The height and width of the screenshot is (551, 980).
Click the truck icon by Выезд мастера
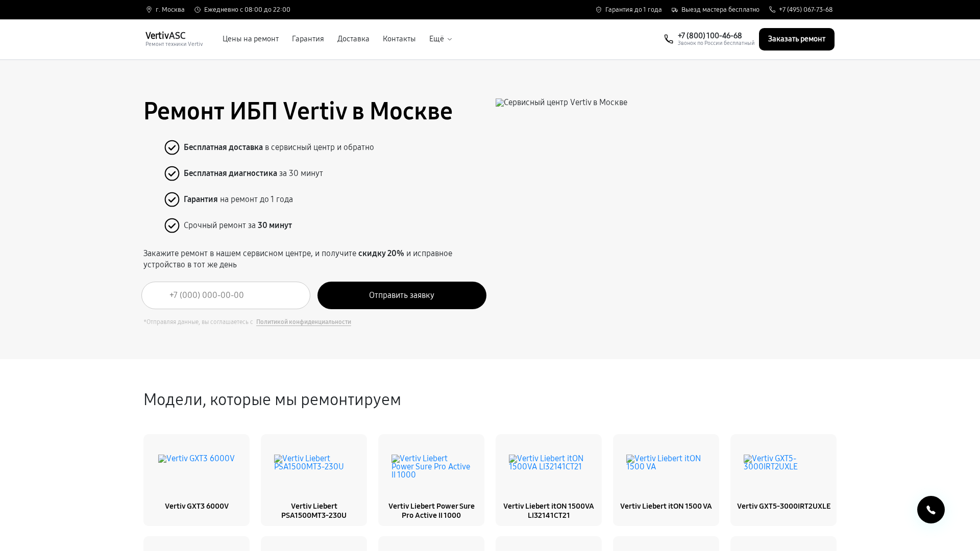click(675, 10)
